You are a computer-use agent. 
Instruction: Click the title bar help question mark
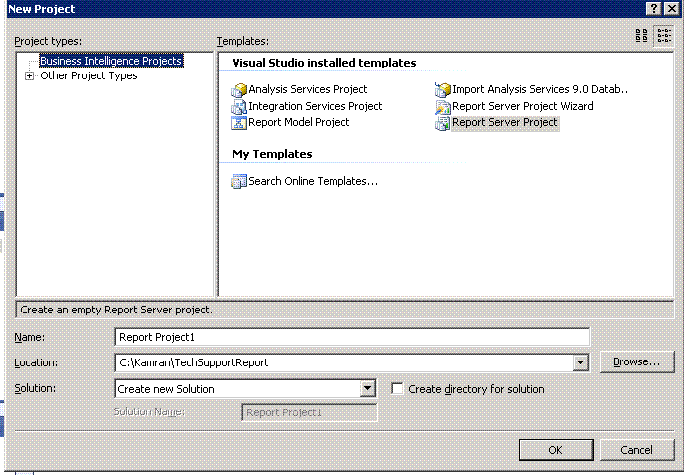click(652, 8)
